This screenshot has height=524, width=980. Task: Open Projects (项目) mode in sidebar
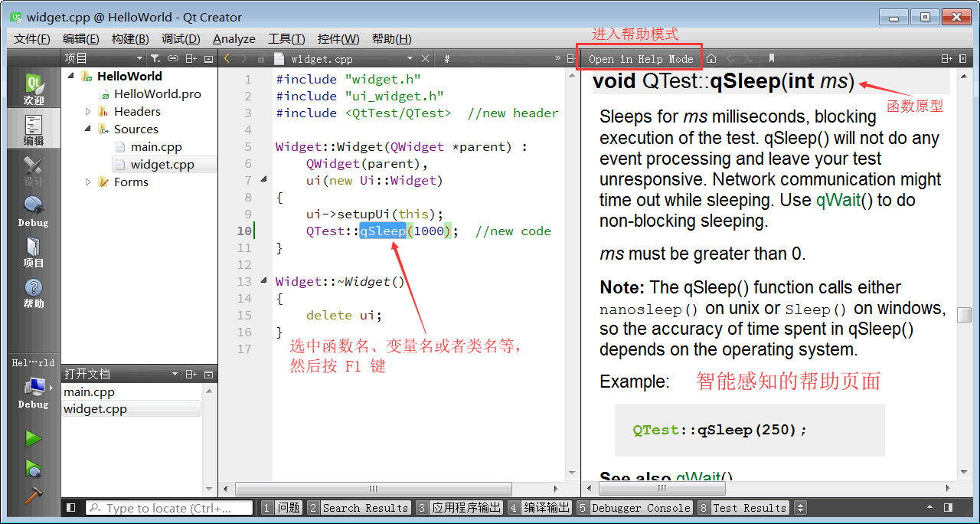coord(34,252)
